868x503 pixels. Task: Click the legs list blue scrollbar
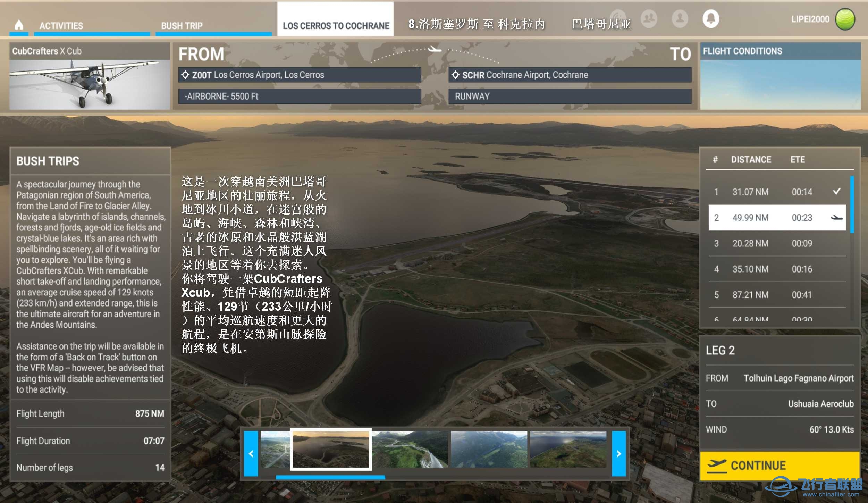click(852, 204)
